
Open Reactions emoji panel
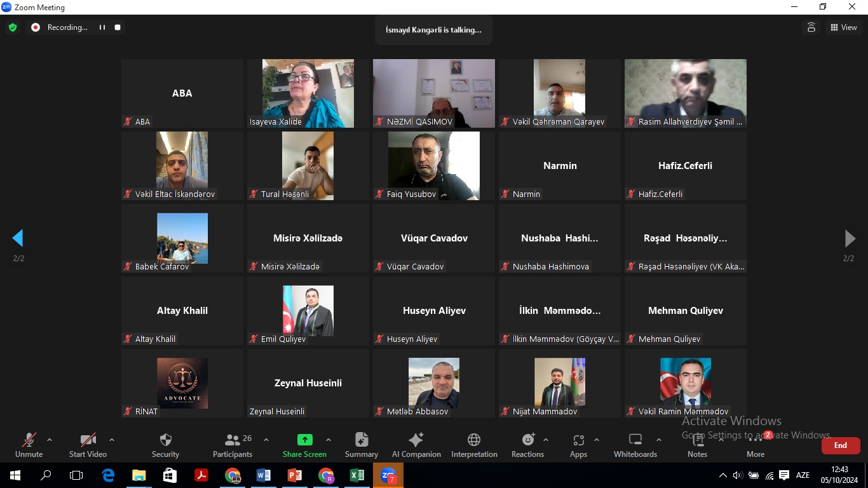(x=527, y=445)
